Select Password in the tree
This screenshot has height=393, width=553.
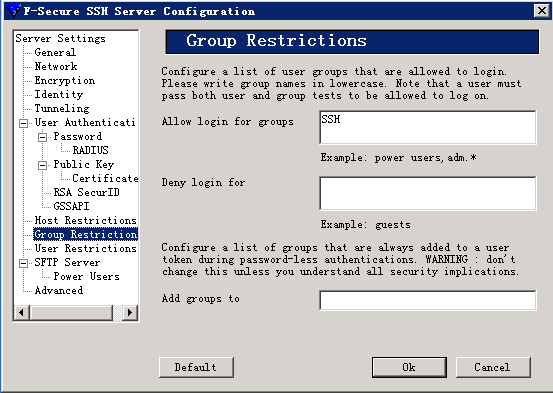tap(78, 136)
